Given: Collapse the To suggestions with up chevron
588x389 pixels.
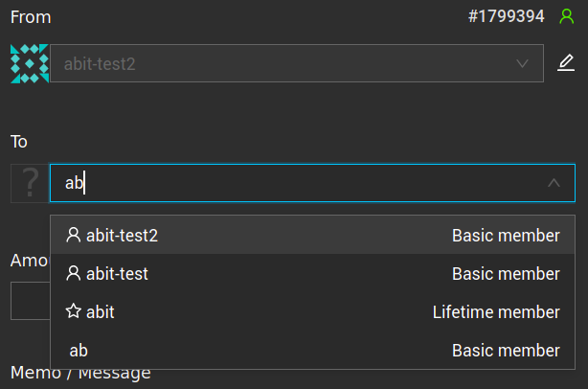Looking at the screenshot, I should [x=554, y=183].
